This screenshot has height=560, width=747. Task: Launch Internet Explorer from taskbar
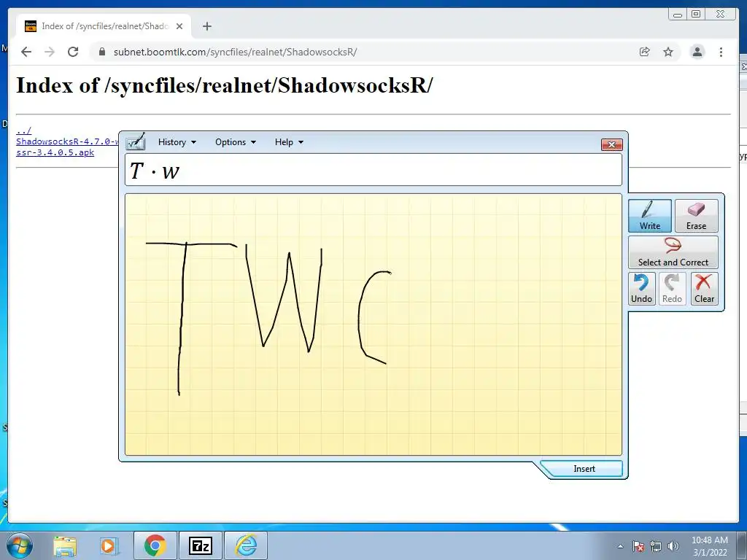246,545
